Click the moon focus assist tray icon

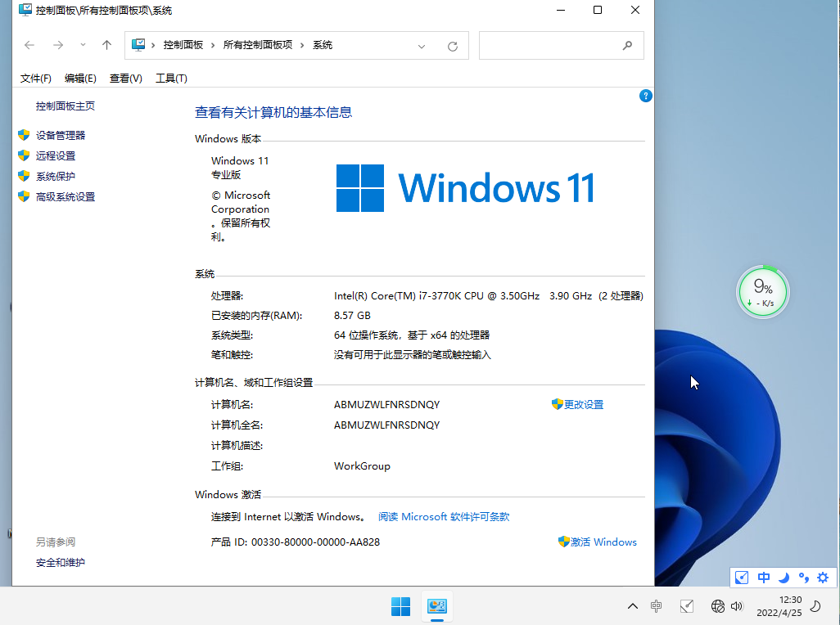coord(815,606)
